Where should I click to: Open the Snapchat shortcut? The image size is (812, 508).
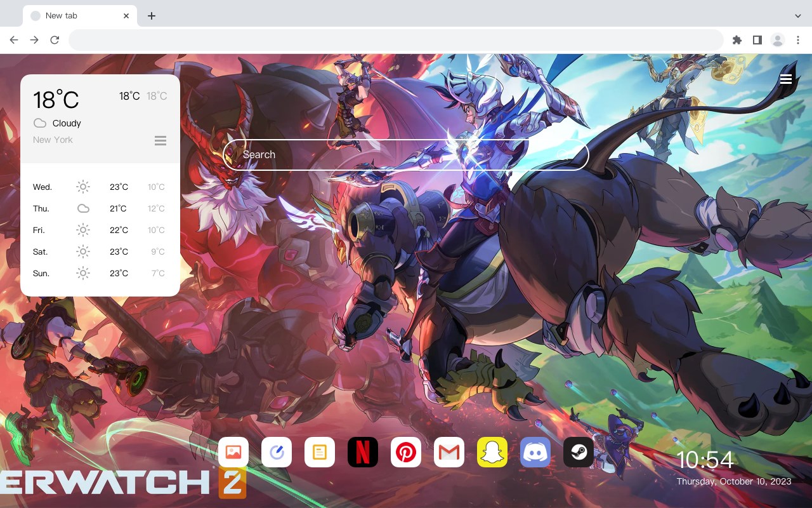tap(492, 452)
